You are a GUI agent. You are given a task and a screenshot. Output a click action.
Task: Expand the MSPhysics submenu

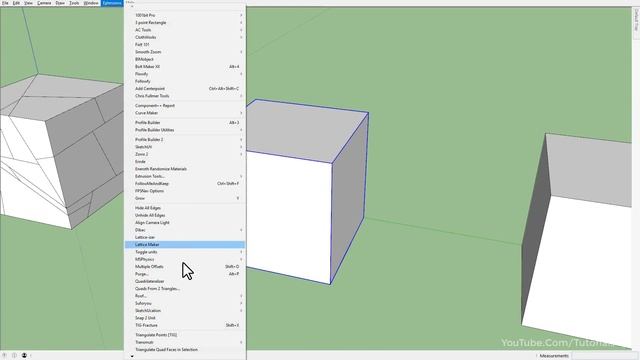[184, 260]
